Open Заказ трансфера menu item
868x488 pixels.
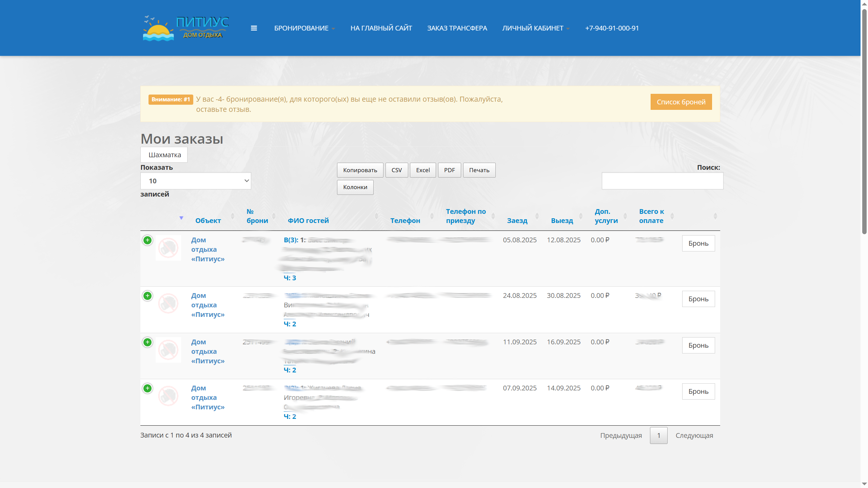457,28
